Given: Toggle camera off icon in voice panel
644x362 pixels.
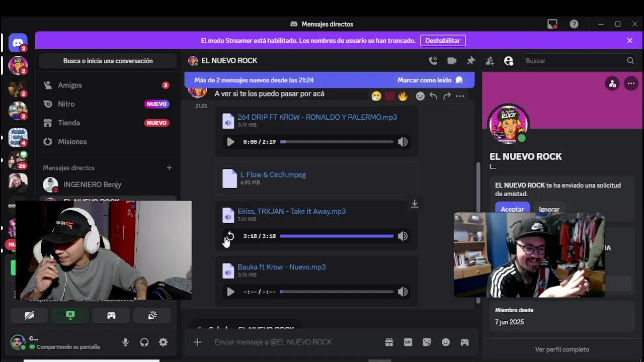Looking at the screenshot, I should pyautogui.click(x=29, y=315).
